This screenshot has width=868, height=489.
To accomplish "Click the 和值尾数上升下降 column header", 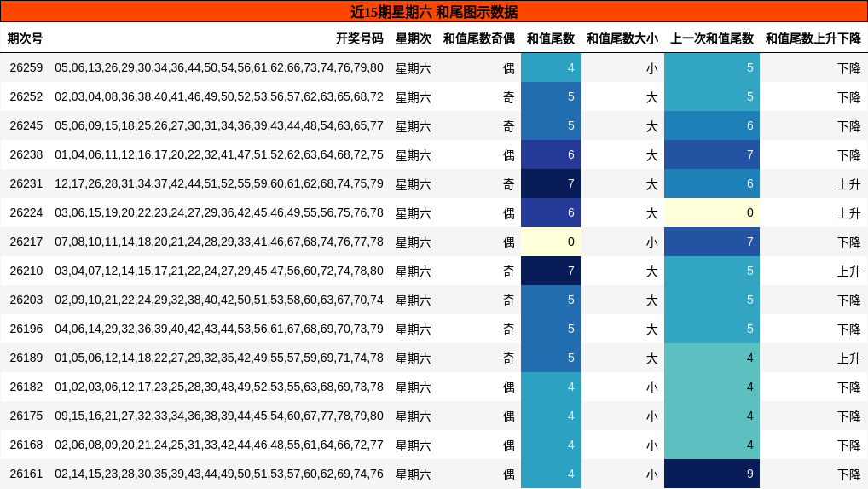I will click(x=813, y=38).
